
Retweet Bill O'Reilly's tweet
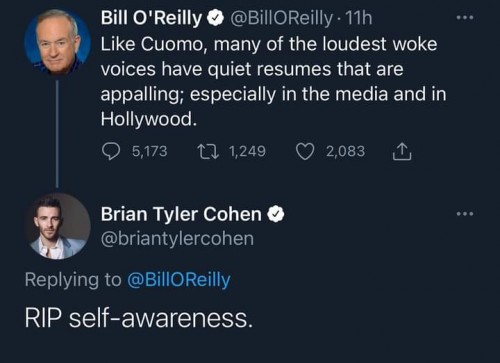(208, 151)
